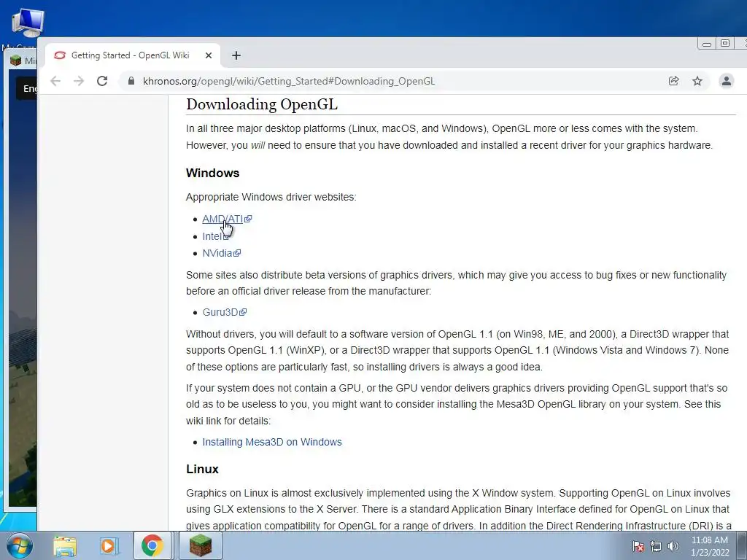The image size is (747, 560).
Task: Click the Chrome taskbar icon
Action: pos(152,545)
